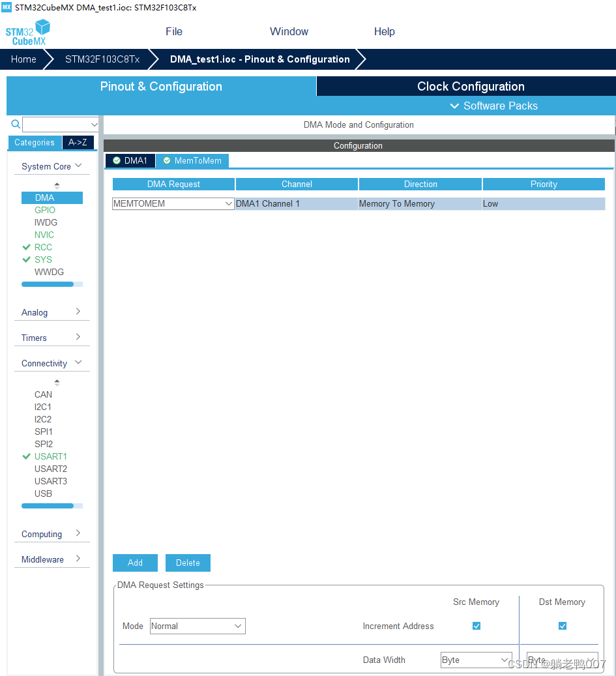This screenshot has height=676, width=616.
Task: Switch to the Categories tab
Action: 35,142
